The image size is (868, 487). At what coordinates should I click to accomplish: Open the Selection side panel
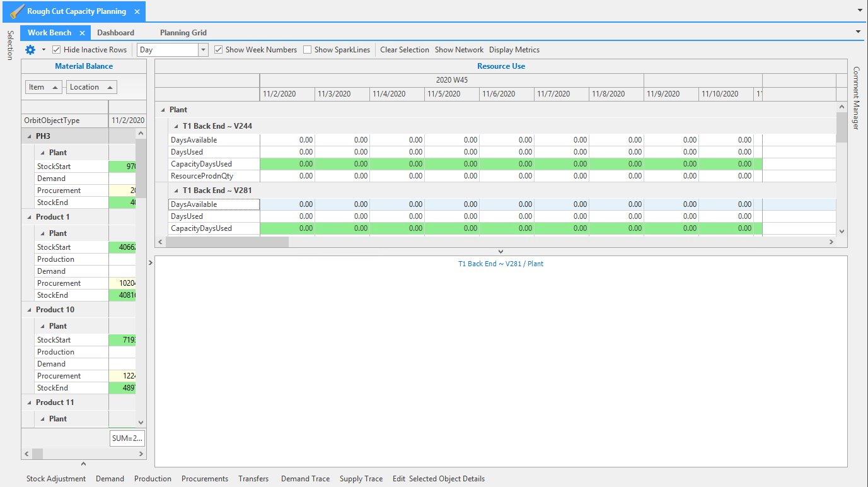(9, 45)
